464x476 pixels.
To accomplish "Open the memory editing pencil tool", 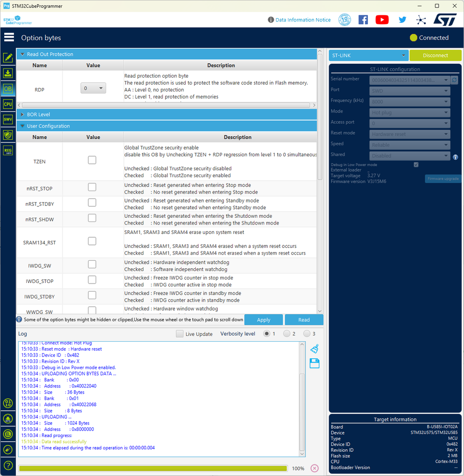I will [8, 58].
